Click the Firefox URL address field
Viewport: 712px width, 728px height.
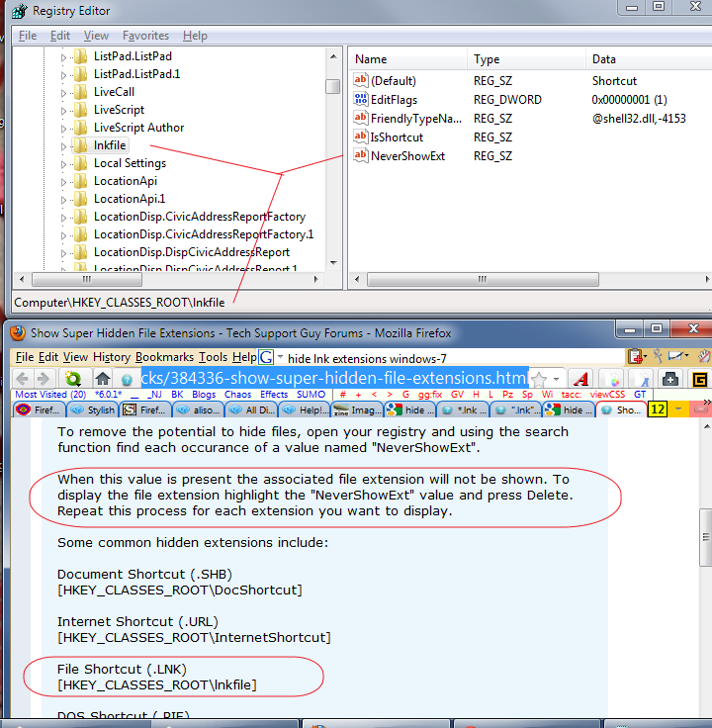(x=333, y=379)
